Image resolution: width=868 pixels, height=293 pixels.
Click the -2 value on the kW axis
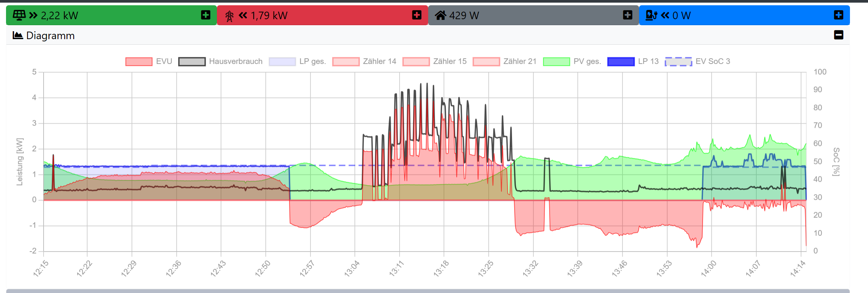pos(33,251)
